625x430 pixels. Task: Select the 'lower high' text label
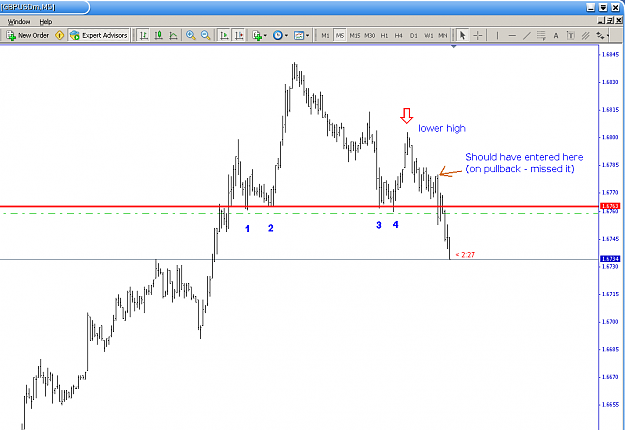pos(442,128)
